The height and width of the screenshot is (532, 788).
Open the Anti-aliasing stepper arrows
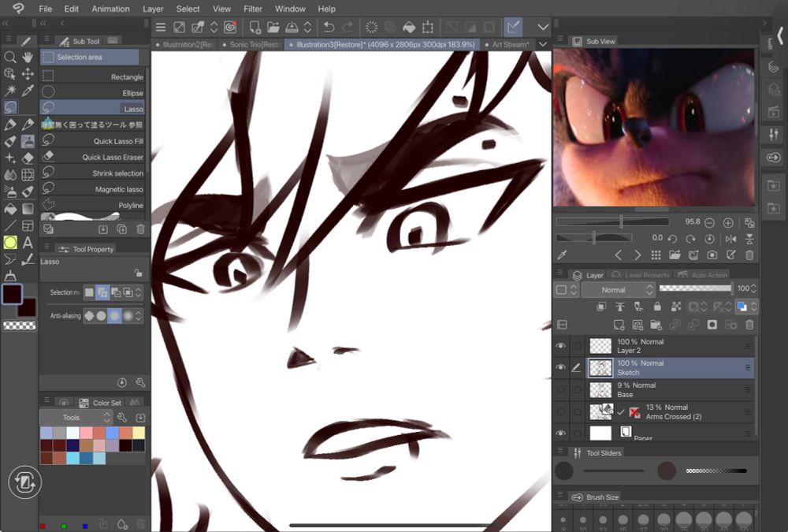click(x=139, y=316)
